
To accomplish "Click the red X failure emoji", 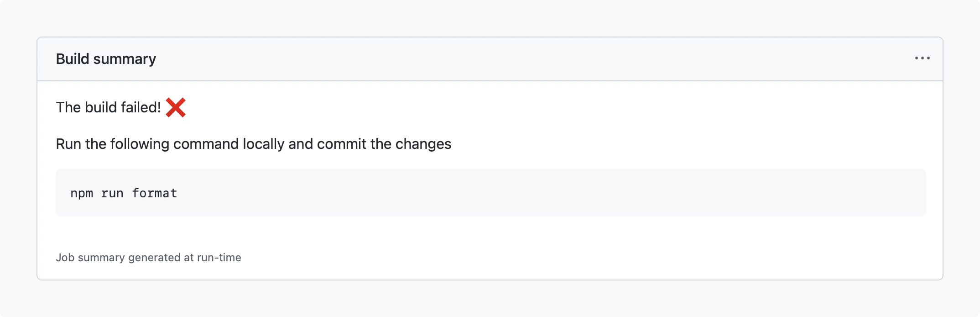I will [x=176, y=107].
